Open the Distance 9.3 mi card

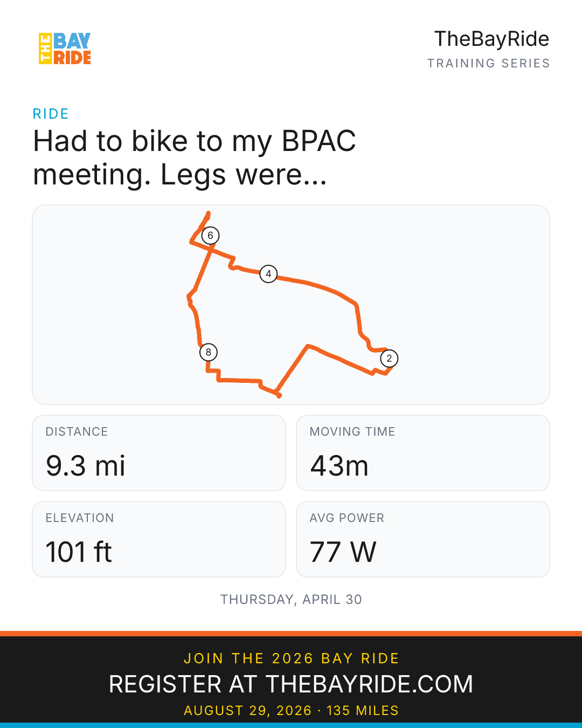[159, 453]
